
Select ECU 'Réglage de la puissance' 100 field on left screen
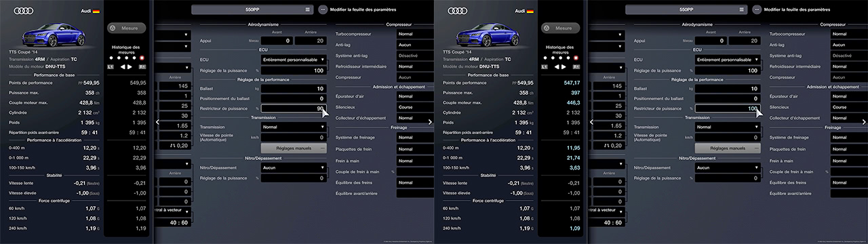(293, 70)
